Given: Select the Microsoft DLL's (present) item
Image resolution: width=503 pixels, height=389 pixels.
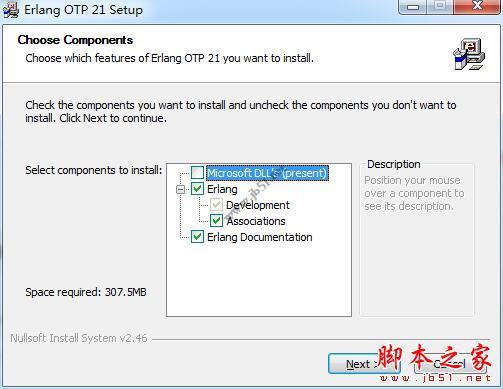Looking at the screenshot, I should point(267,173).
